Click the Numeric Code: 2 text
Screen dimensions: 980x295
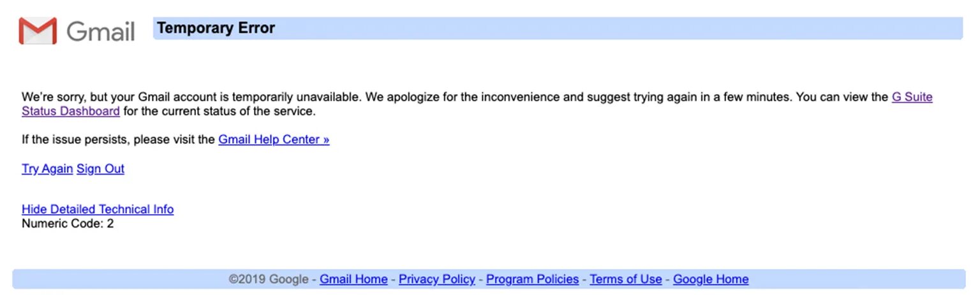click(x=68, y=224)
